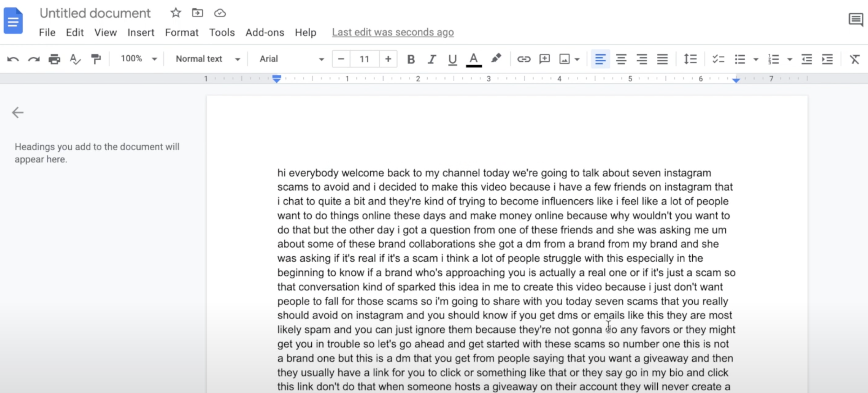Open the Help menu

pos(305,33)
